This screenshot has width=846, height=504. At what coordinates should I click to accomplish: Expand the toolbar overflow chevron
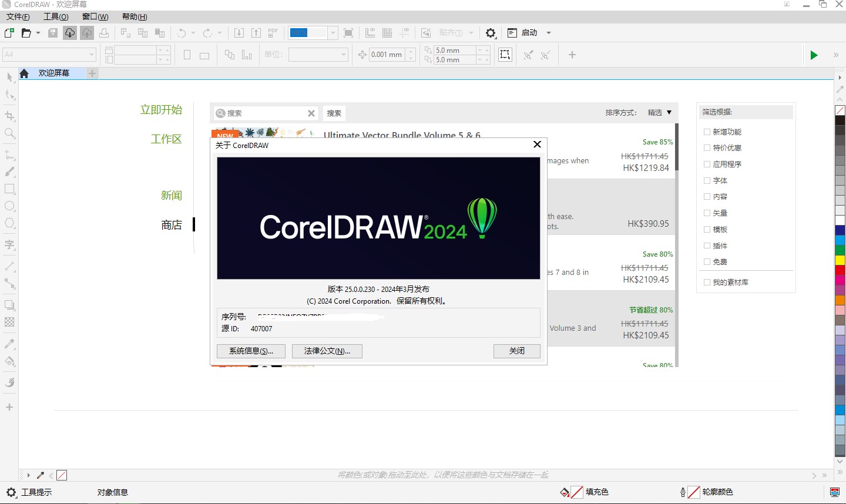[x=836, y=55]
